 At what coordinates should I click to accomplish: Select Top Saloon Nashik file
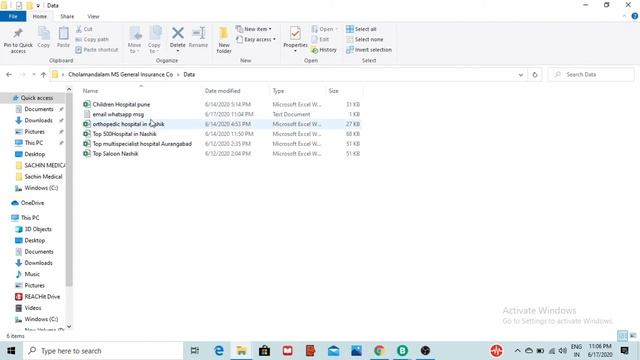(x=115, y=153)
